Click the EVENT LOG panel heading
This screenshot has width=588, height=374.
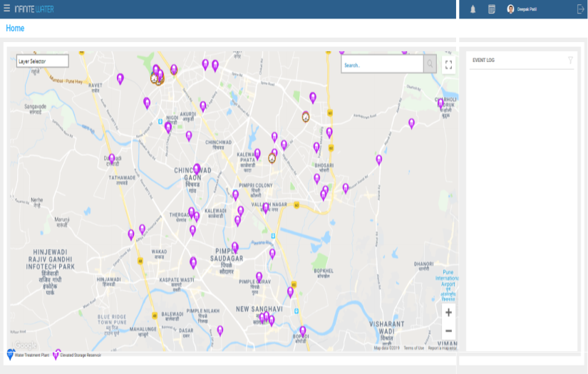[x=483, y=60]
